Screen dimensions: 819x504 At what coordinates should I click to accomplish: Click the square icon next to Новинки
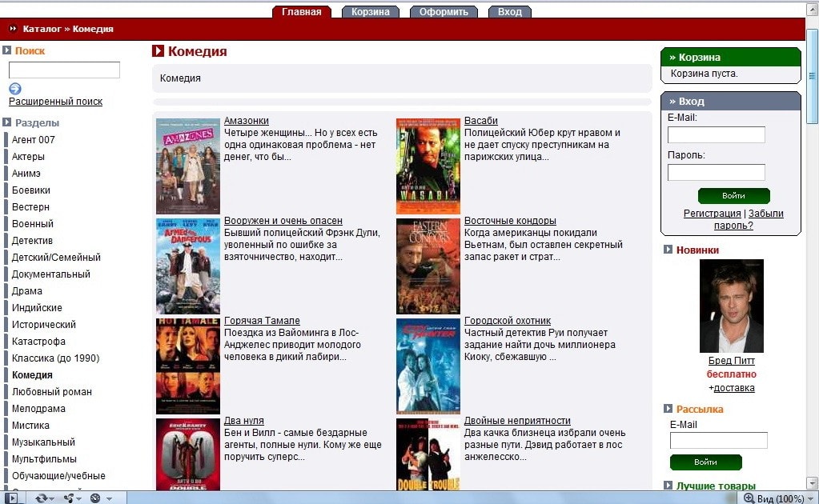point(668,250)
